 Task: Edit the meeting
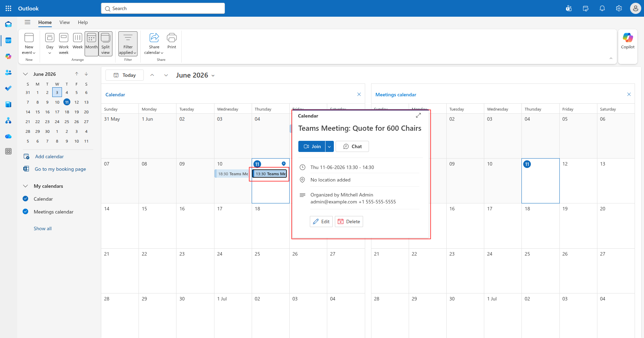pyautogui.click(x=321, y=222)
